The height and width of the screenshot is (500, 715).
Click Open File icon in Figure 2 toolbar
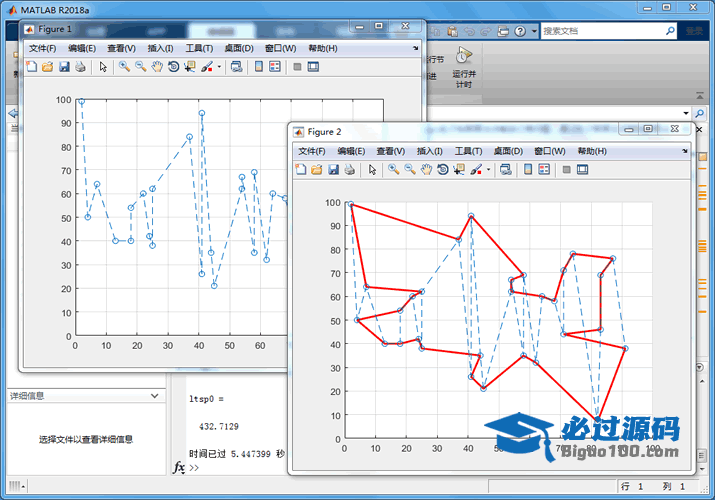316,170
